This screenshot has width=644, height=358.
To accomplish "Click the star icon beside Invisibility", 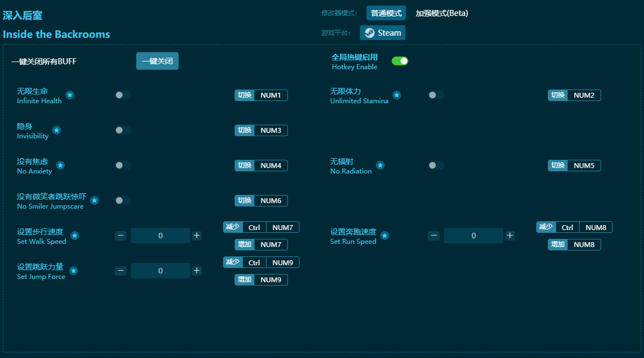I will point(57,130).
